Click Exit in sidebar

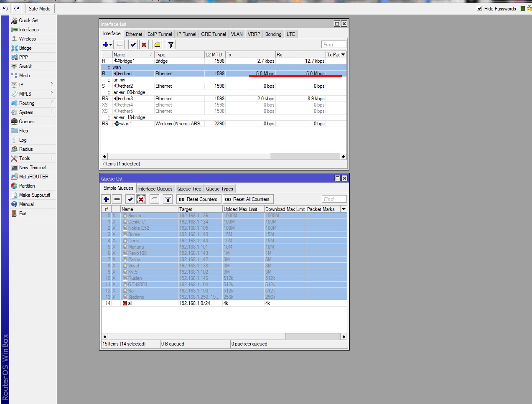(33, 213)
